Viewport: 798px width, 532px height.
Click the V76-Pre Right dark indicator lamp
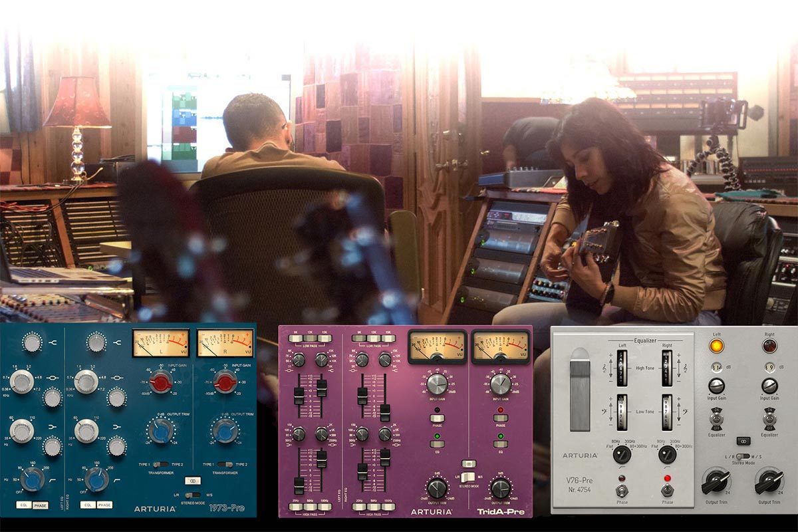tap(769, 345)
